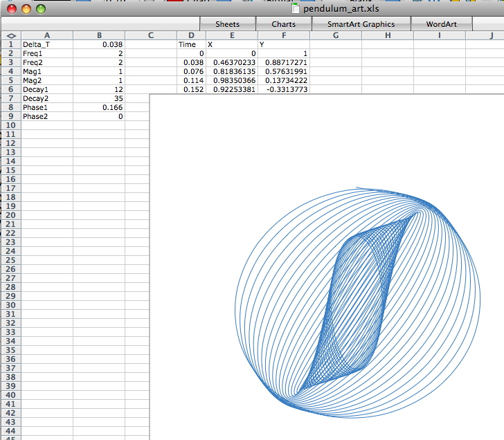The height and width of the screenshot is (440, 504).
Task: Click the select-all corner of the grid
Action: pos(11,35)
